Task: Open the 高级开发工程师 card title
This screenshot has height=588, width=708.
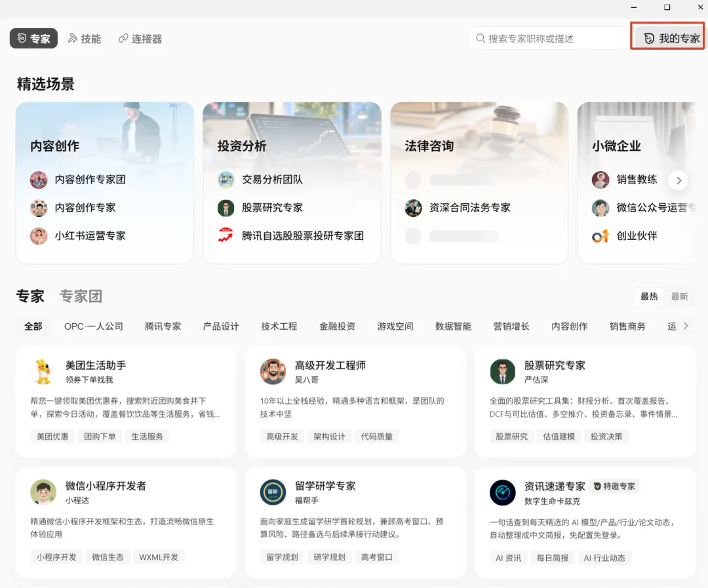Action: pyautogui.click(x=330, y=365)
